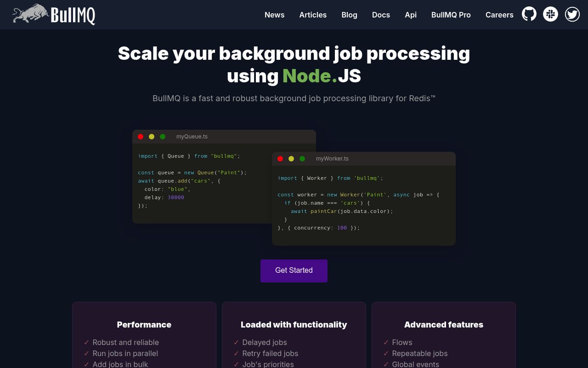The image size is (588, 368).
Task: Click the red dot in myQueue.ts window
Action: point(141,137)
